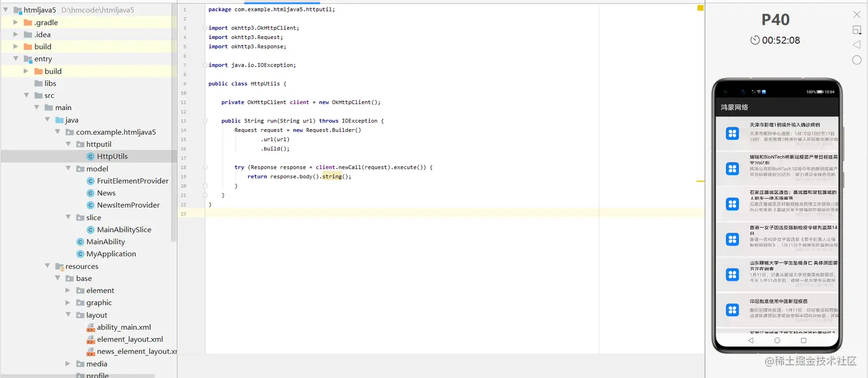
Task: Click the multi-window dropdown icon in emulator
Action: (857, 30)
